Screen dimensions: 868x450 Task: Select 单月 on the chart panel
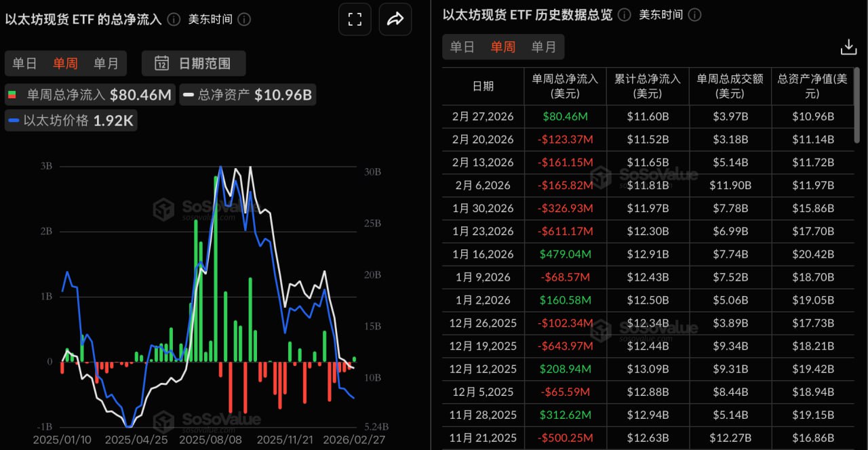click(106, 62)
